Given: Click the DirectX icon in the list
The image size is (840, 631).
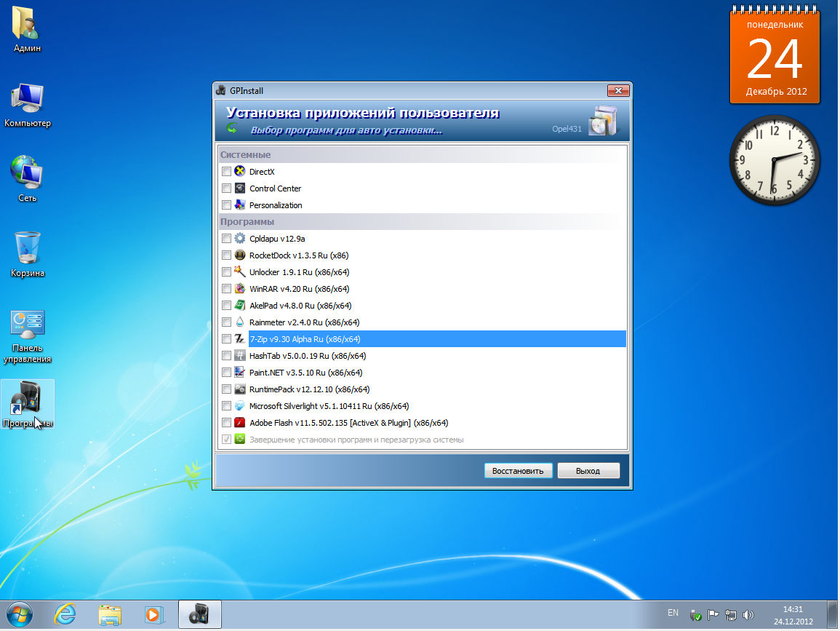Looking at the screenshot, I should (x=240, y=172).
